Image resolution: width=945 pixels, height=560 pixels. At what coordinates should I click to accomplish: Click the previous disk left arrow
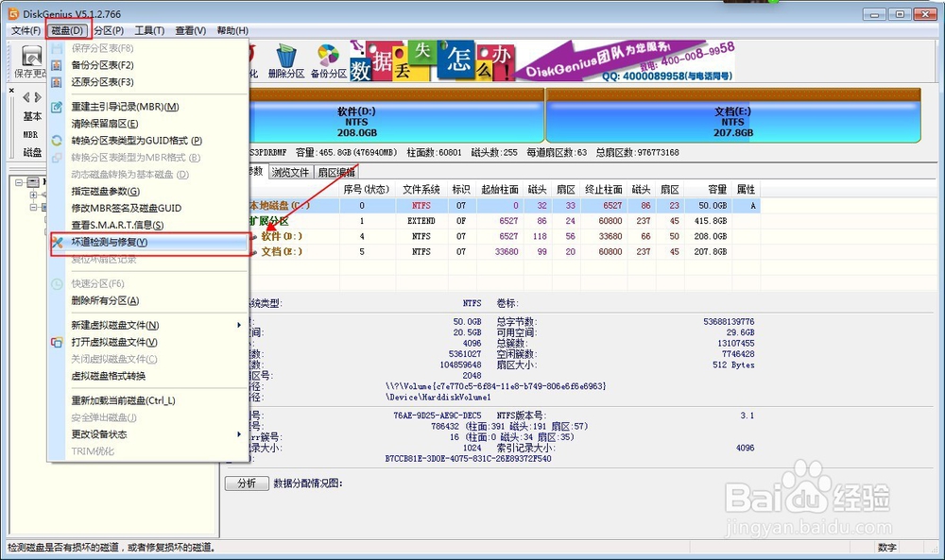click(x=26, y=97)
